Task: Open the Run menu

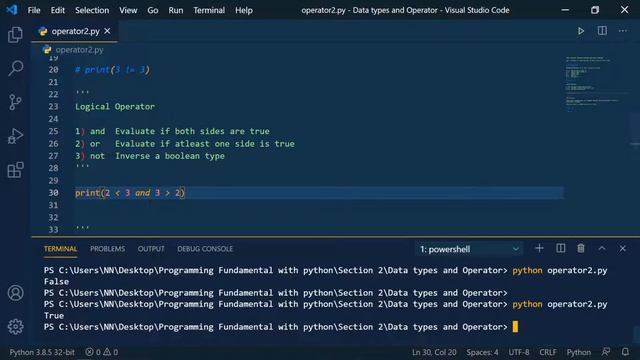Action: pyautogui.click(x=176, y=10)
